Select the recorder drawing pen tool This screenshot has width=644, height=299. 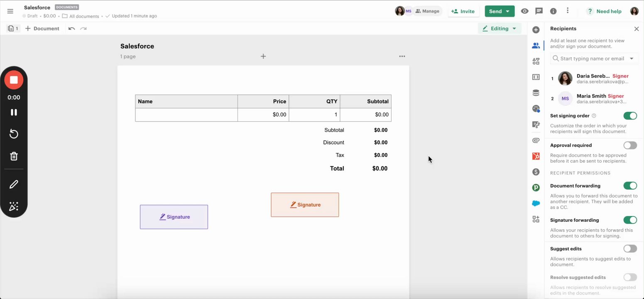[14, 184]
